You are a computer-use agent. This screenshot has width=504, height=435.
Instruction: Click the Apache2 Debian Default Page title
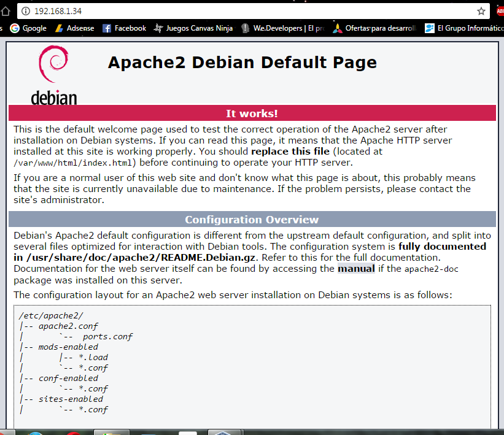pyautogui.click(x=242, y=63)
